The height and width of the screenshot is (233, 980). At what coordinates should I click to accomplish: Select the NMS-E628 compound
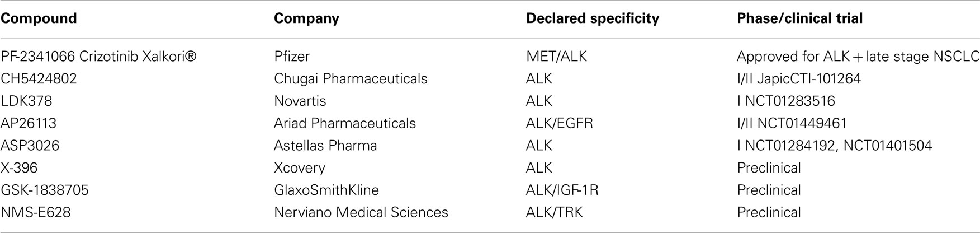point(35,213)
